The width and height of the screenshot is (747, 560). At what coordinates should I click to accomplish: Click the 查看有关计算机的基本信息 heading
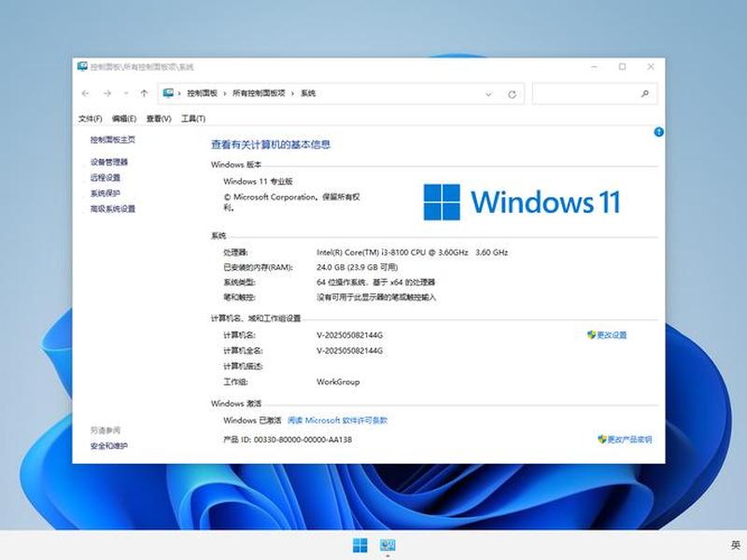point(271,145)
